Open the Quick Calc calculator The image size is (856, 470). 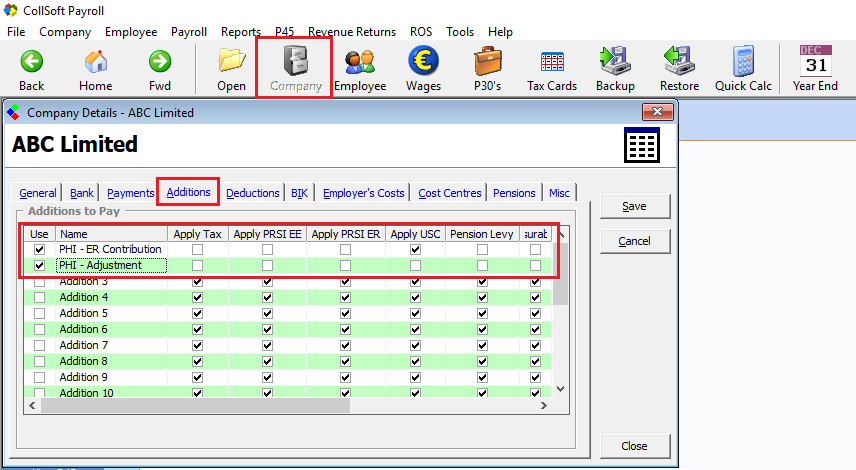tap(743, 62)
